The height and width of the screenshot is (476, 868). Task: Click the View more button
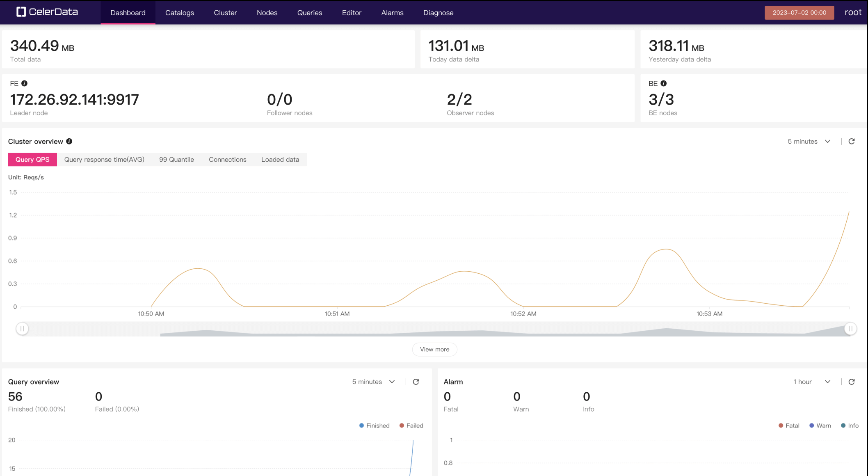click(x=434, y=349)
